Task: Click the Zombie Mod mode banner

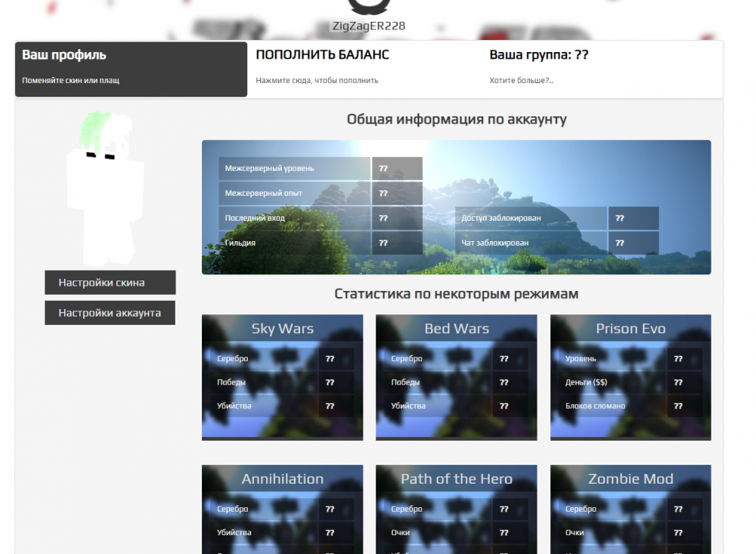Action: 631,478
